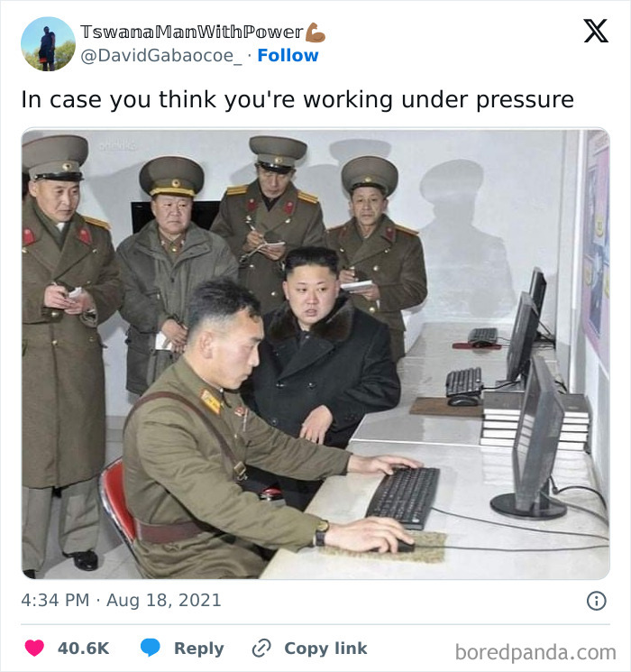Select the Reply text label

coord(199,649)
